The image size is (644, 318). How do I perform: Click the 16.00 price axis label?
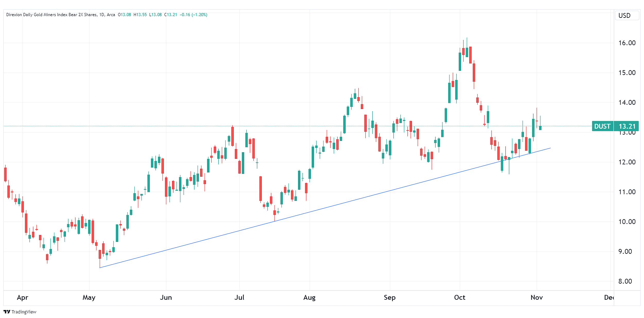[x=627, y=43]
